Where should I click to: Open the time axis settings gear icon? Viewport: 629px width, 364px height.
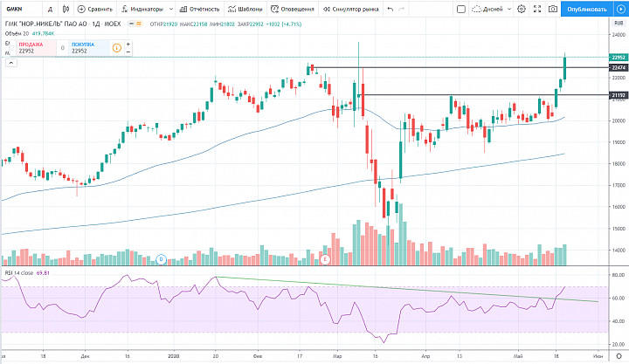pos(619,356)
